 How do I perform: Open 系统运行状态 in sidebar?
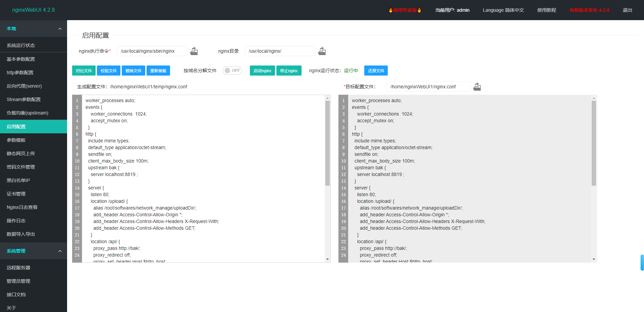click(34, 45)
